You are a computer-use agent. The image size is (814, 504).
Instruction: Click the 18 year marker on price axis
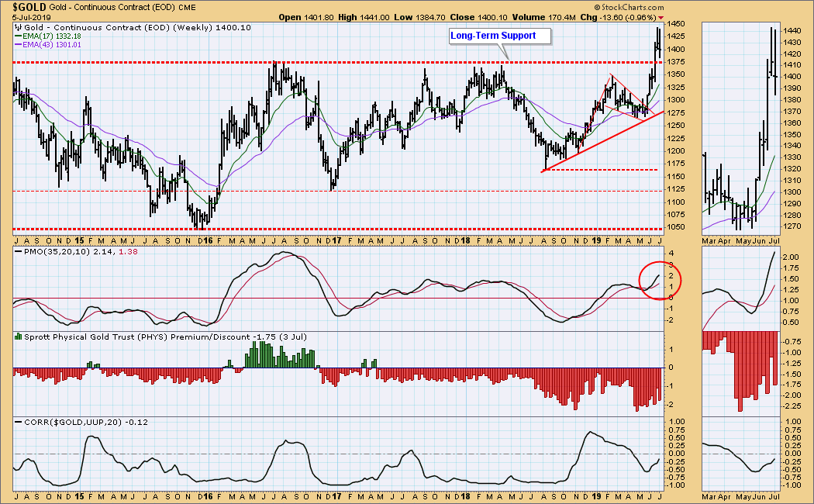coord(467,240)
